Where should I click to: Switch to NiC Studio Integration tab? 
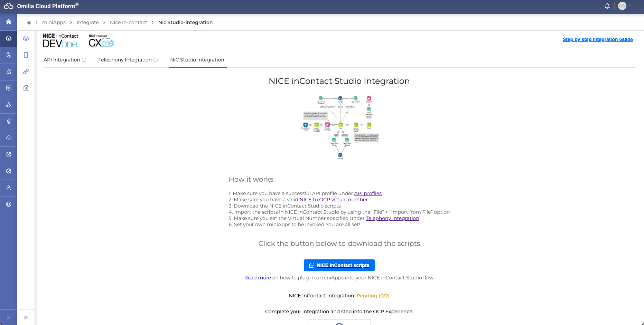click(x=197, y=60)
